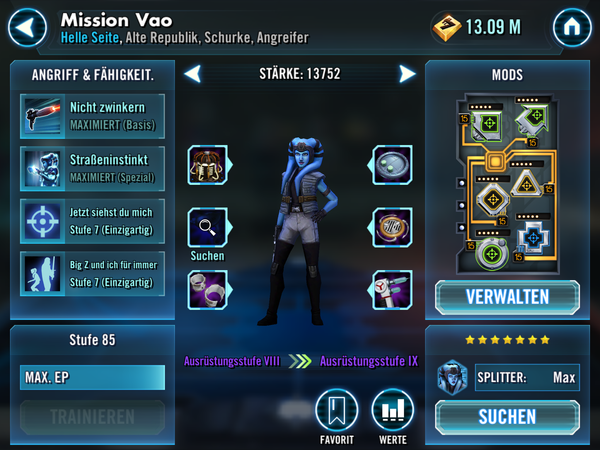Tap the Suchen magnifier gear slot
Screen dimensions: 600x450
pos(208,228)
